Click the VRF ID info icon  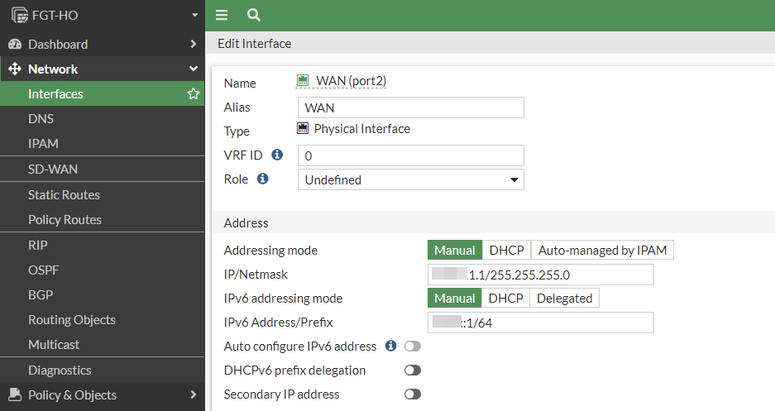[x=277, y=155]
